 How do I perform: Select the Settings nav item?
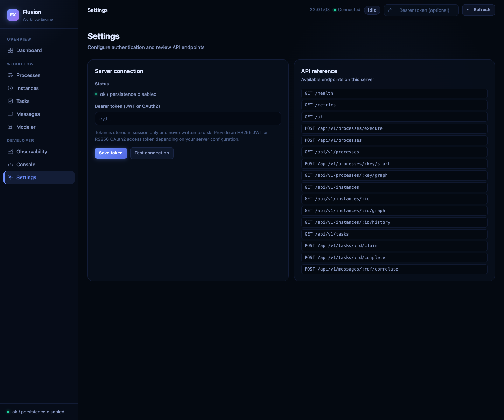(x=39, y=177)
